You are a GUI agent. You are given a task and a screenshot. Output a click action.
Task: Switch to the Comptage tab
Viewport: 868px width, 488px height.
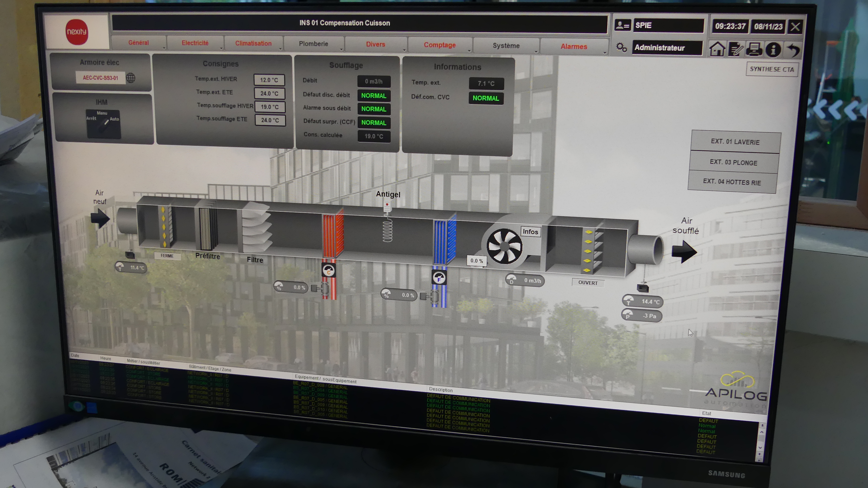coord(439,45)
